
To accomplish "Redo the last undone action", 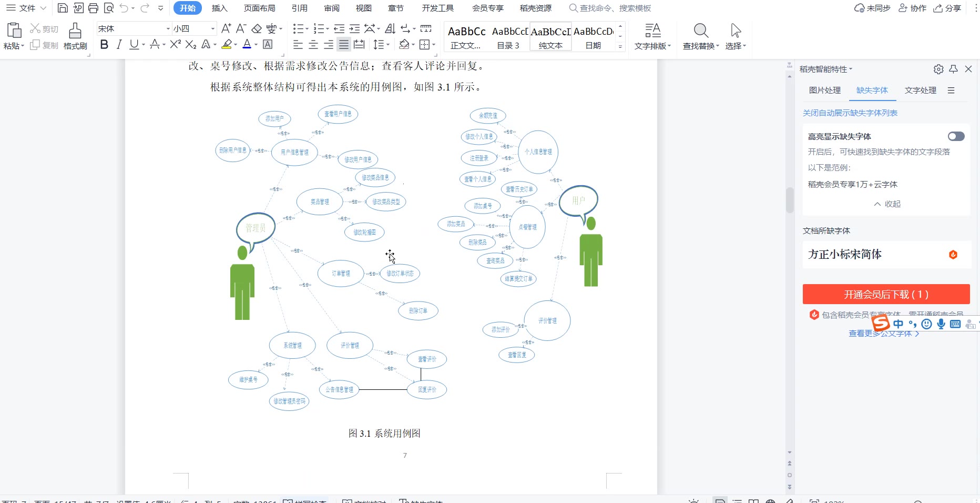I will tap(145, 8).
